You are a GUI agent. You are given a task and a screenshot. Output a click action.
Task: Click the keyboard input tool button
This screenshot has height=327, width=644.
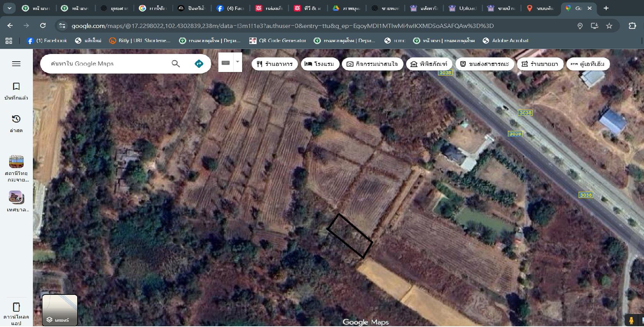point(226,62)
